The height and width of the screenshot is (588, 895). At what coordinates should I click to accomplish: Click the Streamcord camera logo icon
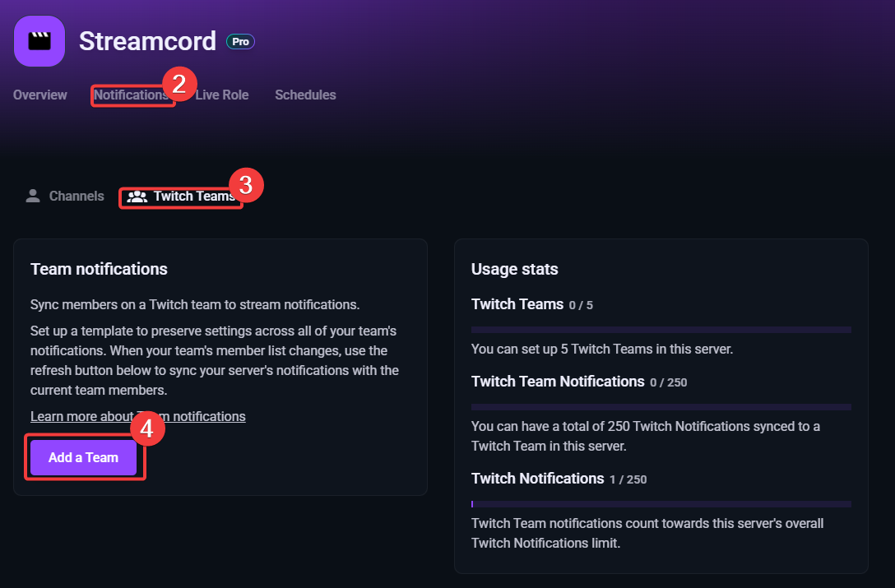click(39, 40)
